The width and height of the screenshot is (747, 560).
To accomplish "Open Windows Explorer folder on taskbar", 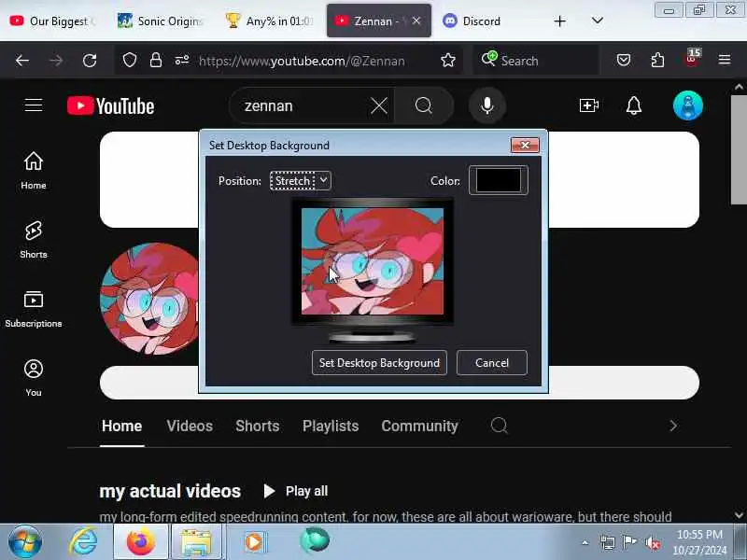I will 196,541.
